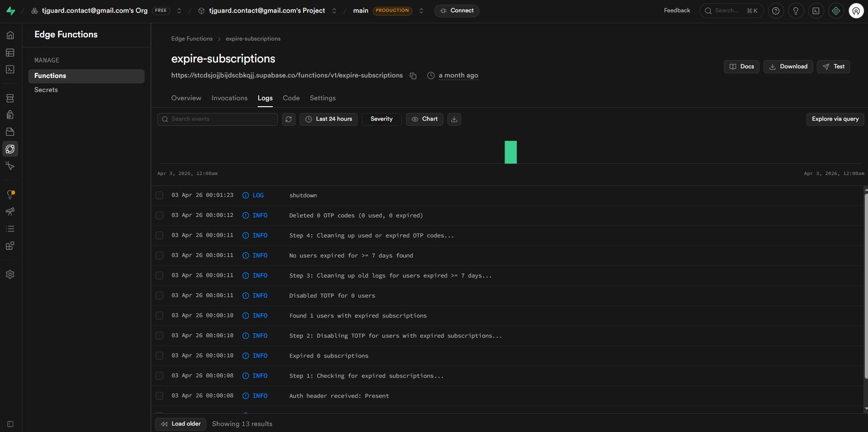Open the help icon in top bar
The width and height of the screenshot is (868, 432).
click(775, 11)
